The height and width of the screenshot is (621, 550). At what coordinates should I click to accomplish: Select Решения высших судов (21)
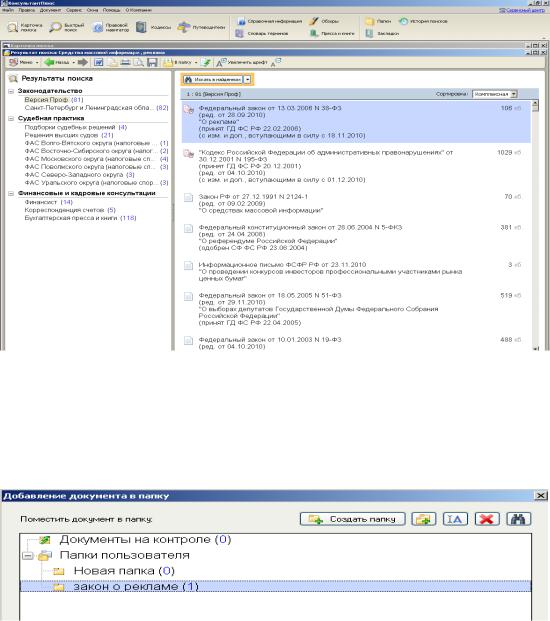[x=69, y=135]
